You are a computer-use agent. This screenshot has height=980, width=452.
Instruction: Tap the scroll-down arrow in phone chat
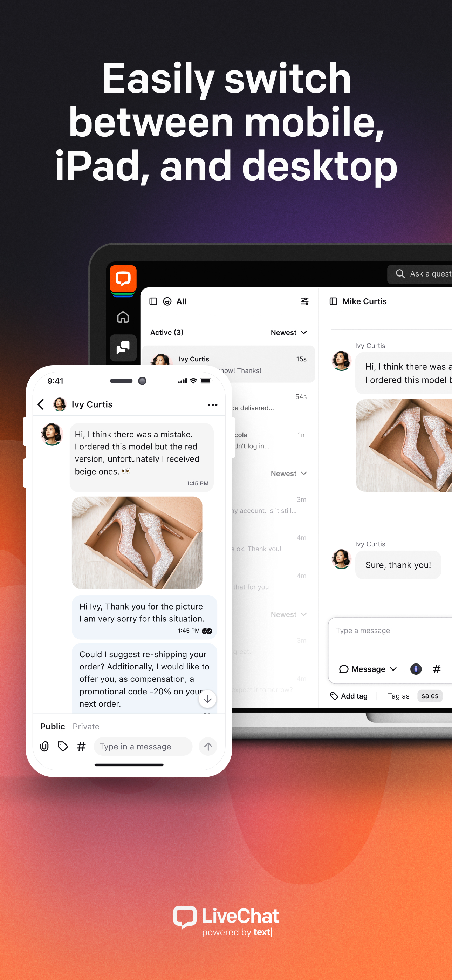pos(207,699)
